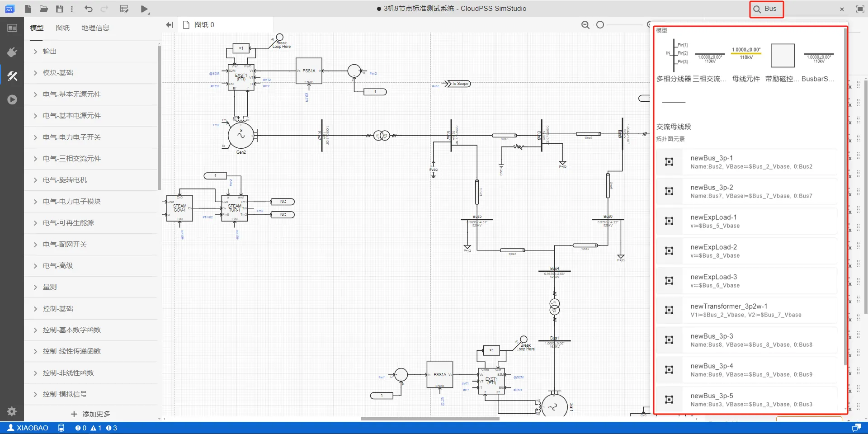The width and height of the screenshot is (868, 434).
Task: Select the 多相分线器 model thumbnail
Action: (674, 61)
